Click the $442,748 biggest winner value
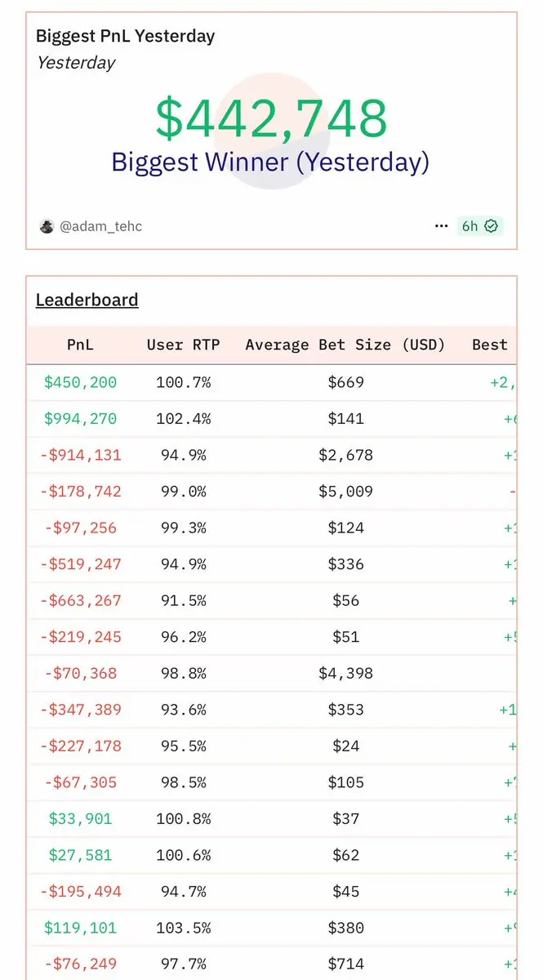 coord(271,118)
